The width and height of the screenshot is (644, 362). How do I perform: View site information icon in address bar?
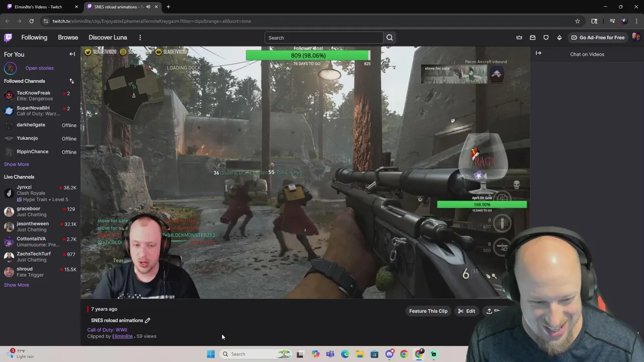(x=46, y=21)
